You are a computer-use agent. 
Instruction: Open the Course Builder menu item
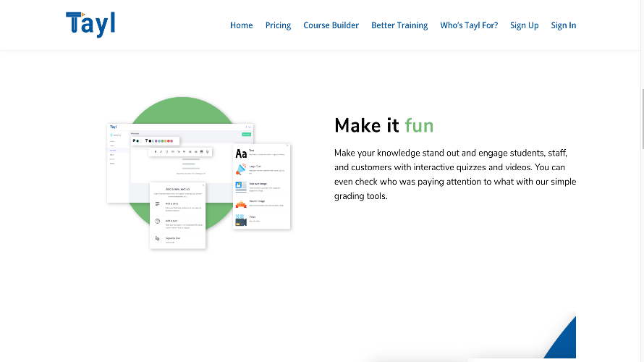pyautogui.click(x=331, y=25)
